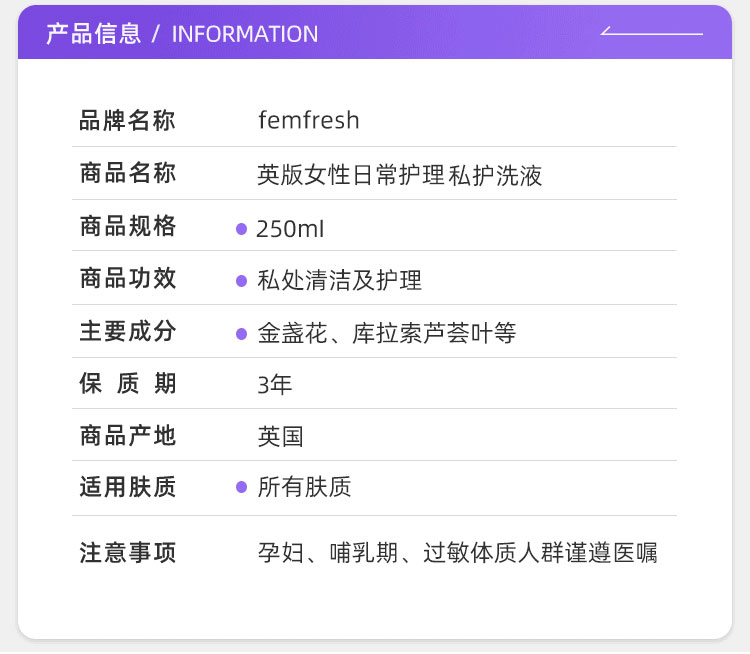Screen dimensions: 750x654
Task: Select the 主要成分 label
Action: [128, 331]
